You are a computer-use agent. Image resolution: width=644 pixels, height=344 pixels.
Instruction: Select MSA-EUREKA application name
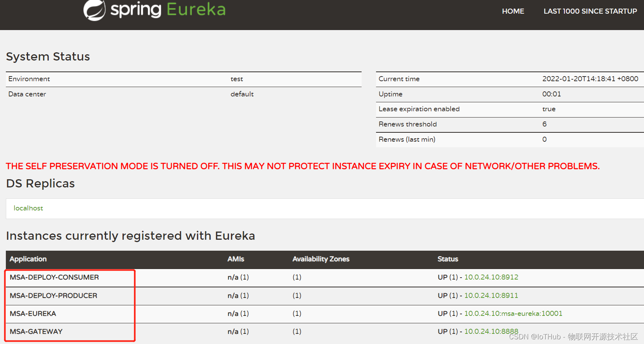[x=33, y=314]
